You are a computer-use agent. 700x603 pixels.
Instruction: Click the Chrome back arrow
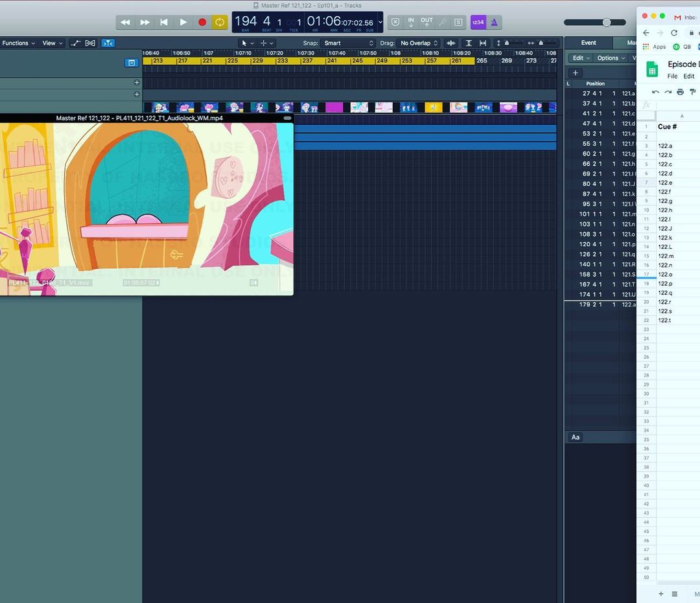coord(646,33)
